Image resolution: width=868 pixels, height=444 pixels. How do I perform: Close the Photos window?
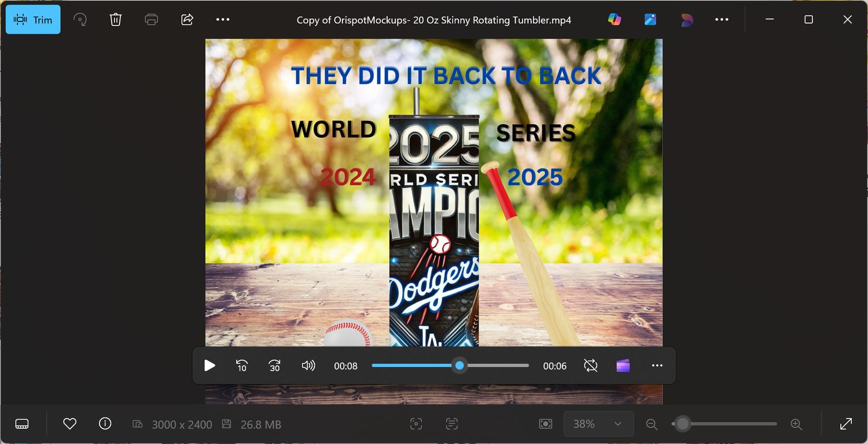coord(848,20)
